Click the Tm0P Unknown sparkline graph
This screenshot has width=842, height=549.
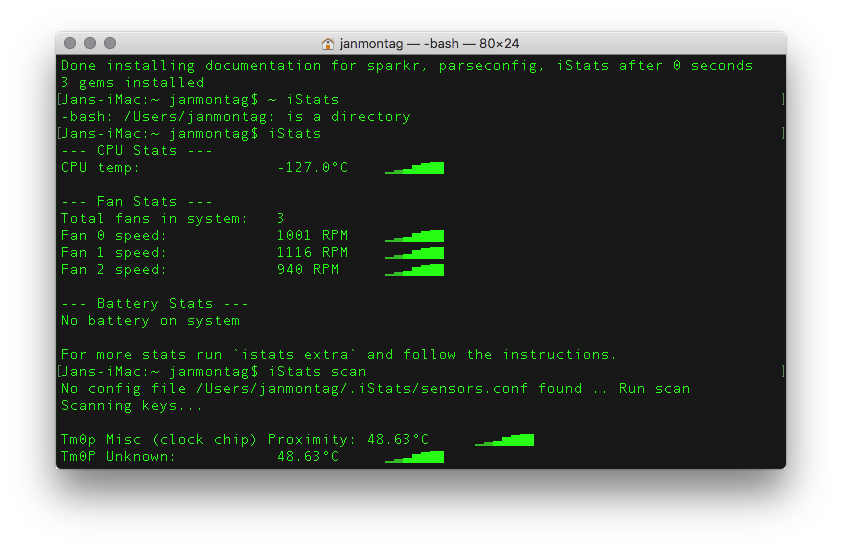[x=415, y=457]
